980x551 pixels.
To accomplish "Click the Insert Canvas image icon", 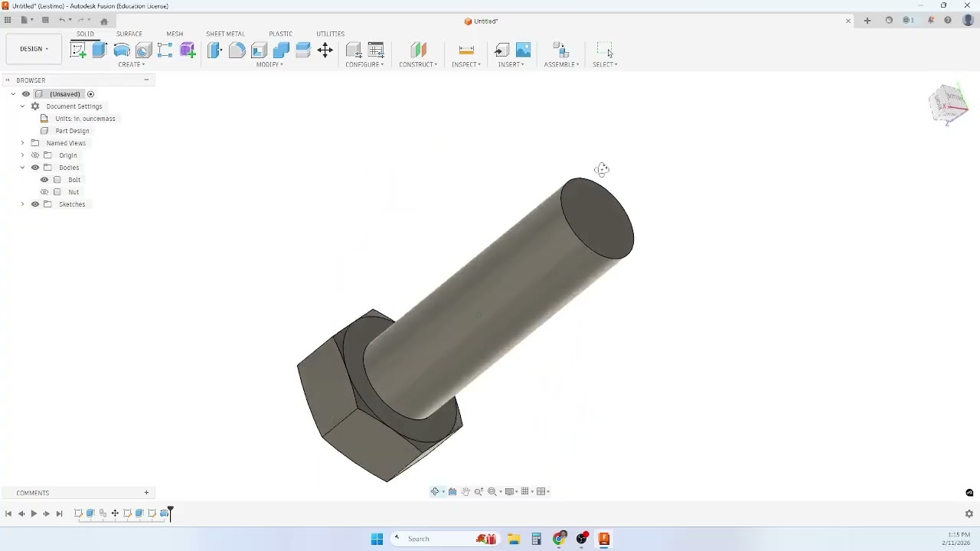I will tap(524, 51).
